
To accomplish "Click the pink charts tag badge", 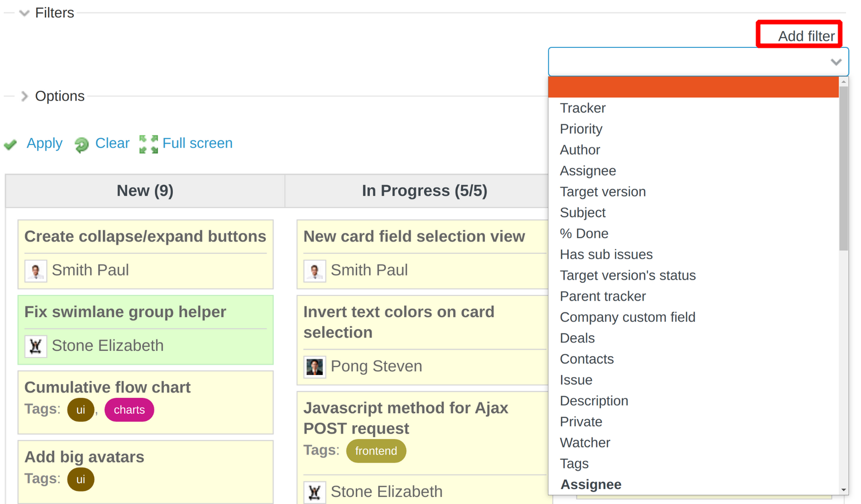I will tap(129, 409).
